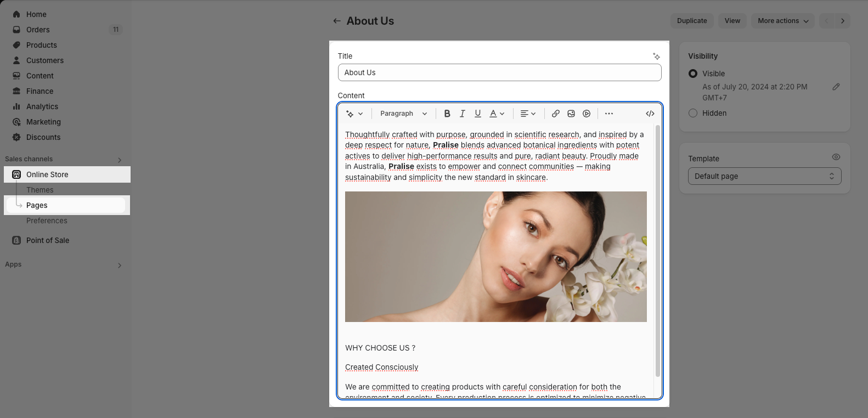Click in the Title input field
This screenshot has width=868, height=418.
tap(499, 72)
